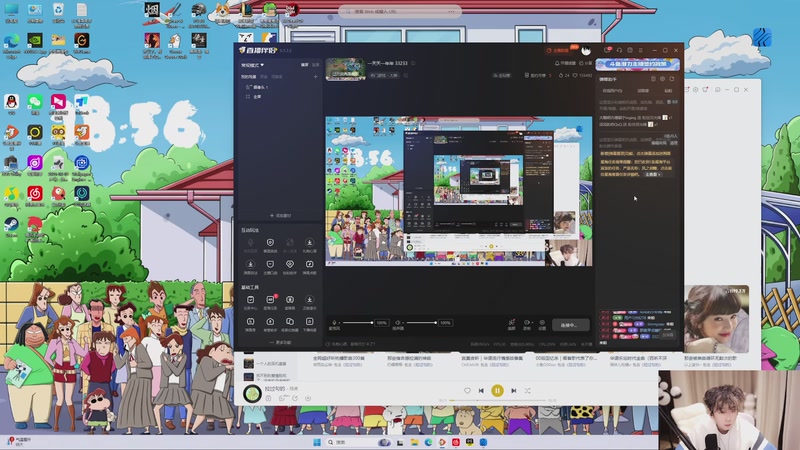800x450 pixels.
Task: Expand 更多功能 more features
Action: tap(280, 342)
